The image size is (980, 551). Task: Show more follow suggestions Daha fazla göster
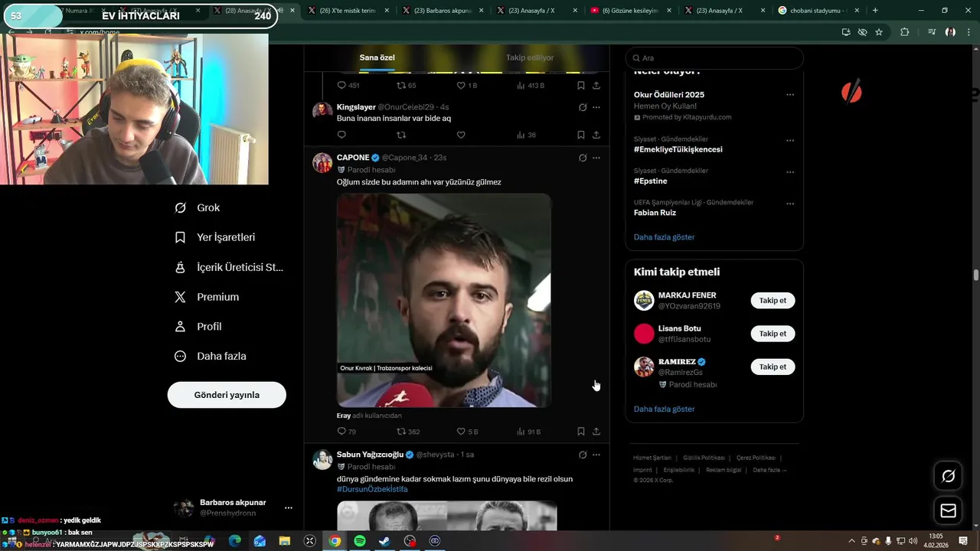664,409
